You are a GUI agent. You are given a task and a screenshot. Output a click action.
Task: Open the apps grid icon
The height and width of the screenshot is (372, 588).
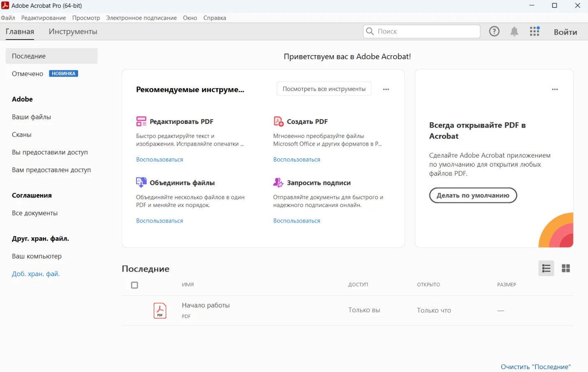tap(535, 31)
